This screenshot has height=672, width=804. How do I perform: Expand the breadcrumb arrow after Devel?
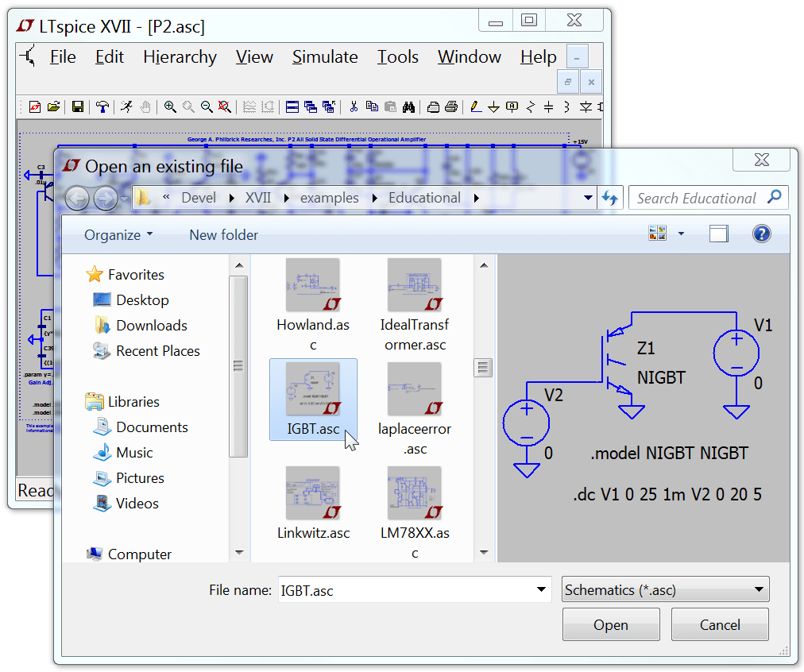pyautogui.click(x=232, y=198)
